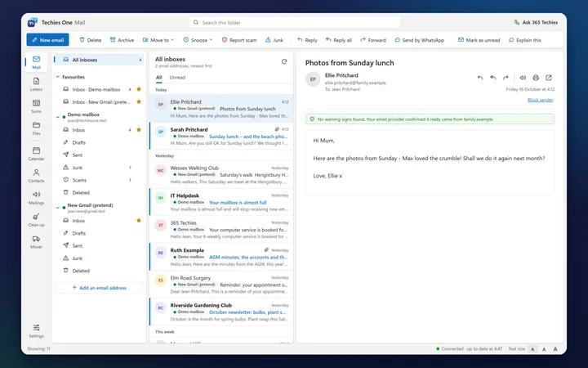The height and width of the screenshot is (368, 588).
Task: Click the forward arrow icon in message header
Action: [x=506, y=78]
